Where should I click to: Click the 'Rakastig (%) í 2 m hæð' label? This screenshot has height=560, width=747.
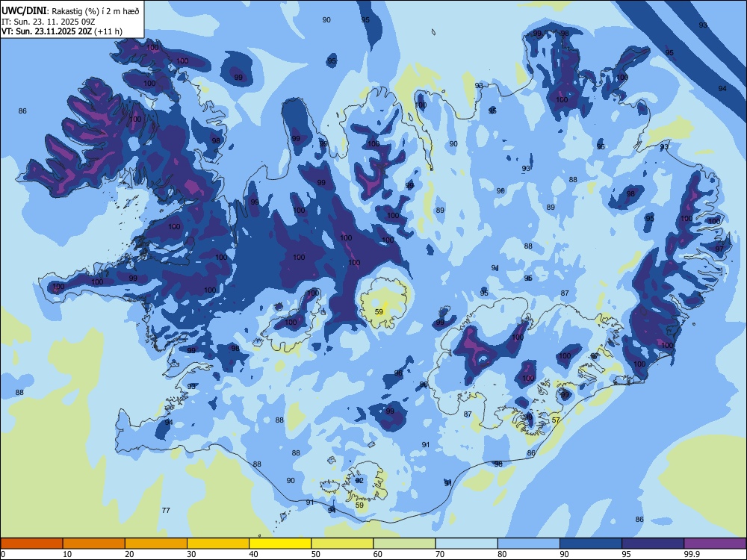click(96, 11)
